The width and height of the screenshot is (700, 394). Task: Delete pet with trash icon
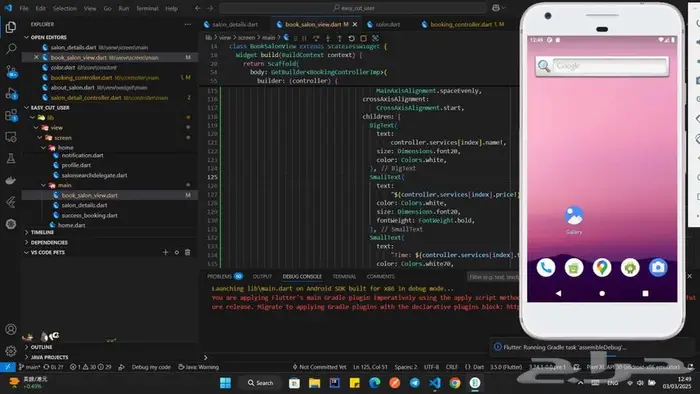(188, 253)
